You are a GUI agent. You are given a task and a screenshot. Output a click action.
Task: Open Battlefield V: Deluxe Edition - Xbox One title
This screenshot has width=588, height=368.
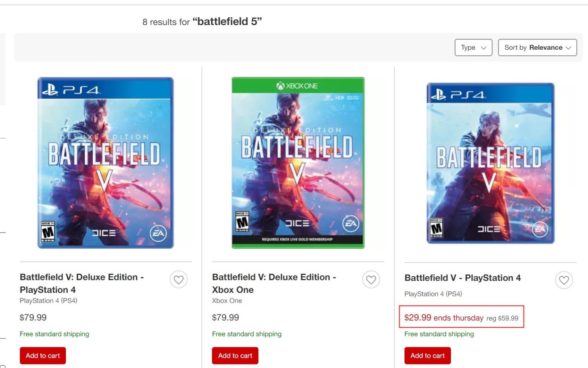(274, 283)
